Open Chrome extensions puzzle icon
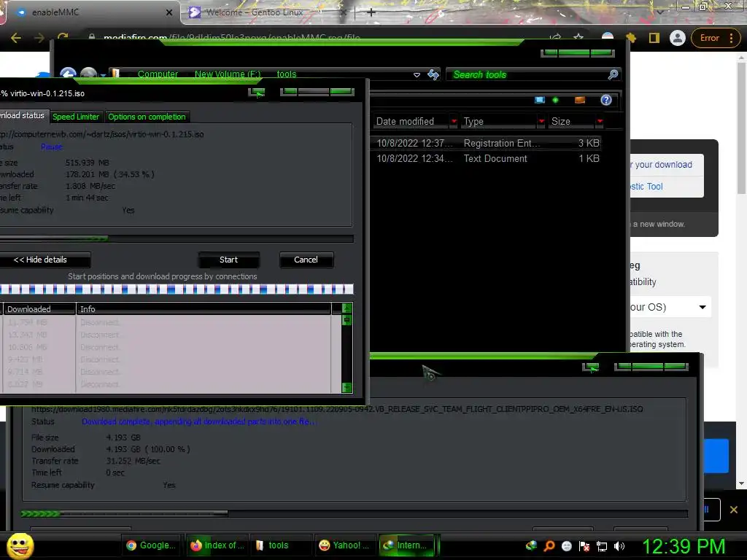This screenshot has width=747, height=560. coord(631,38)
